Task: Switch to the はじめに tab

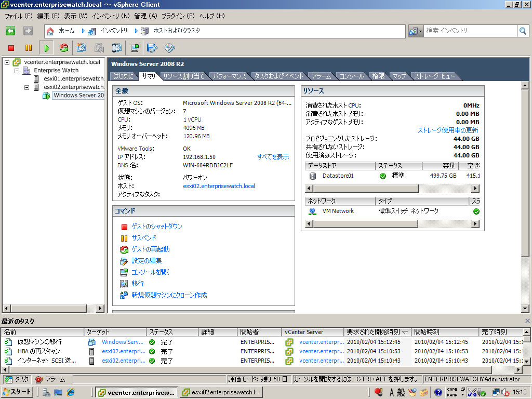Action: pos(123,76)
